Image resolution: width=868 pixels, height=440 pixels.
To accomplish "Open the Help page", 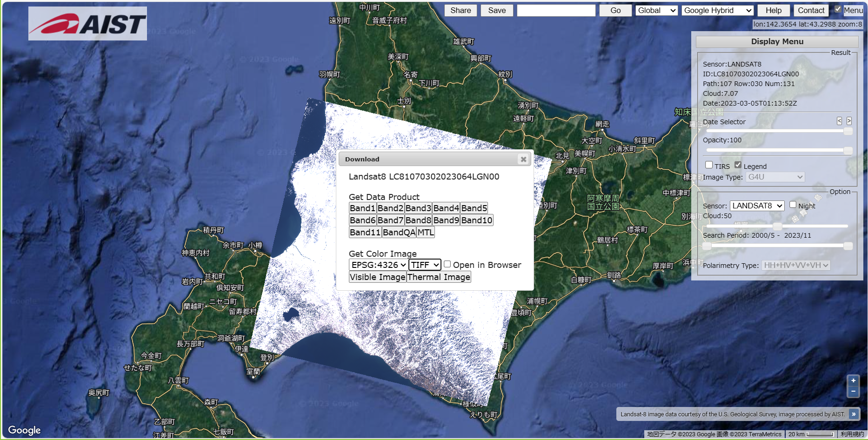I will [x=774, y=10].
